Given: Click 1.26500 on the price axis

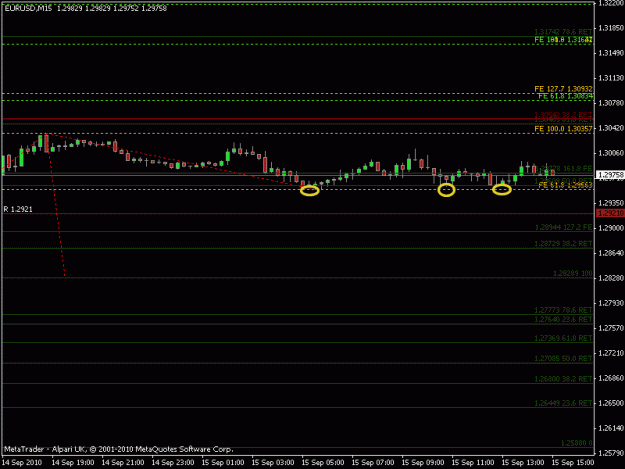Looking at the screenshot, I should pyautogui.click(x=611, y=403).
